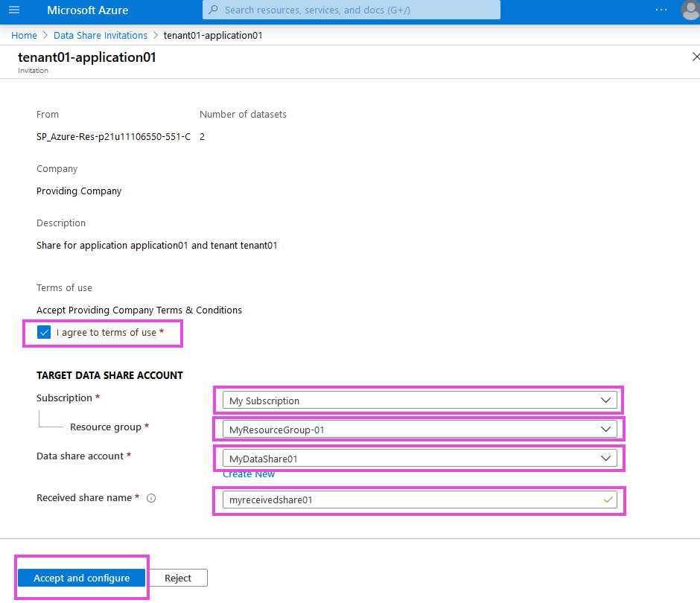
Task: Open the Subscription dropdown
Action: click(x=420, y=401)
